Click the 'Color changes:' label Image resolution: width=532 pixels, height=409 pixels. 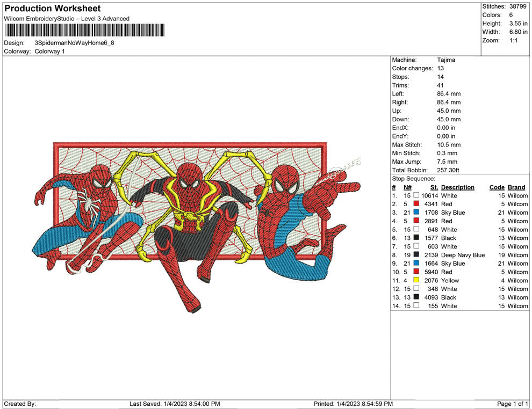click(x=413, y=69)
